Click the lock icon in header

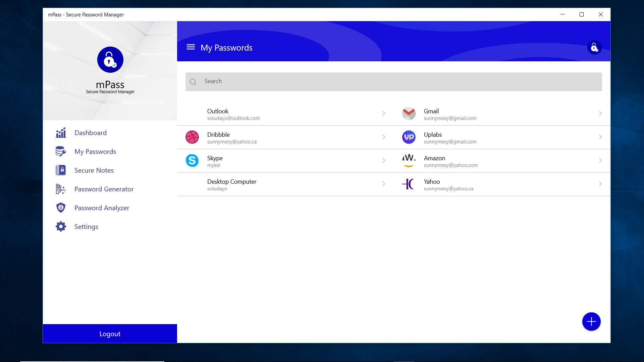(x=594, y=48)
